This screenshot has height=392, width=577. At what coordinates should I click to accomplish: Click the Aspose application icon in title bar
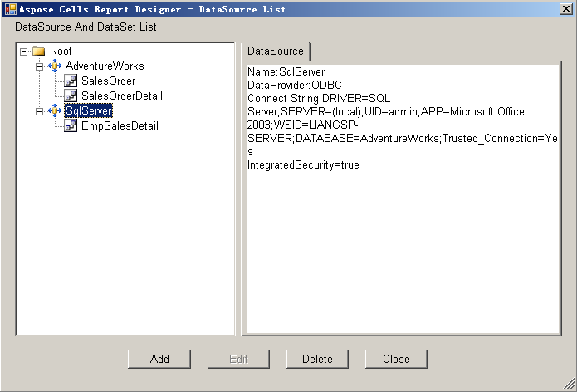[10, 9]
